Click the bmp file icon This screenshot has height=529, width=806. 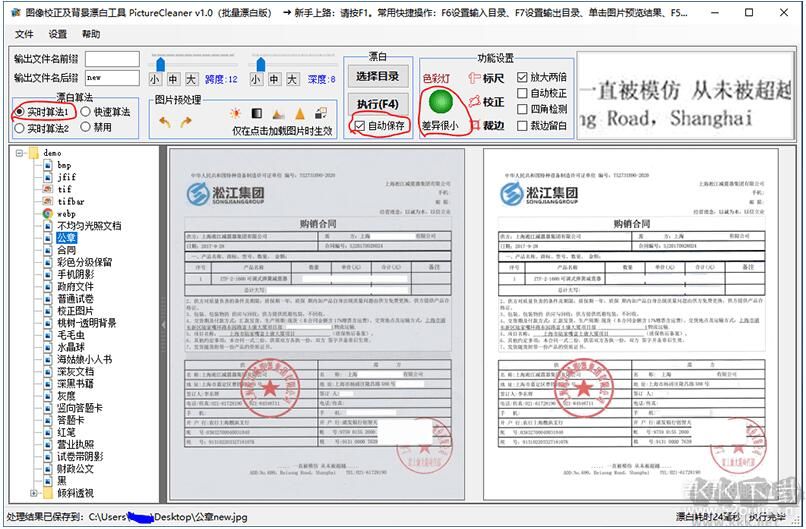click(x=47, y=165)
